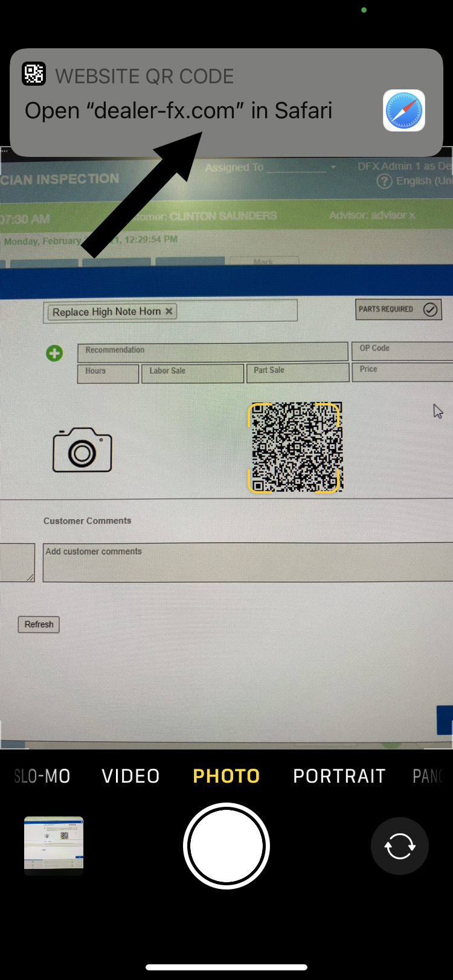Remove the Replace High Note Horn tag
This screenshot has height=980, width=453.
pos(169,311)
